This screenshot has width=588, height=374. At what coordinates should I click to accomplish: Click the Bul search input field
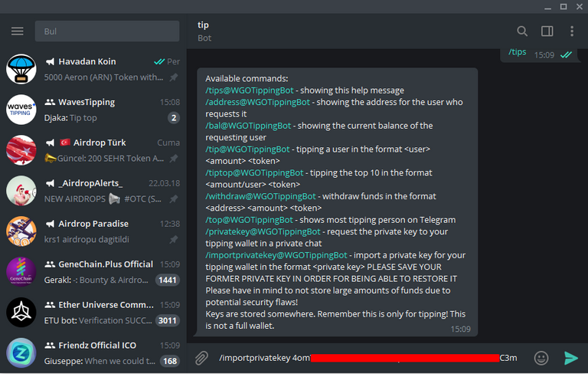(107, 31)
